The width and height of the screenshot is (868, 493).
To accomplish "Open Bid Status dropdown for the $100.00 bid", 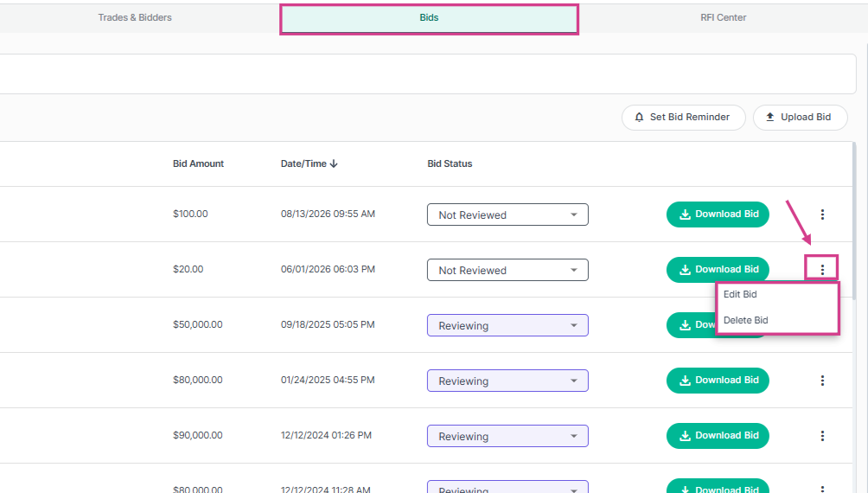I will tap(507, 214).
